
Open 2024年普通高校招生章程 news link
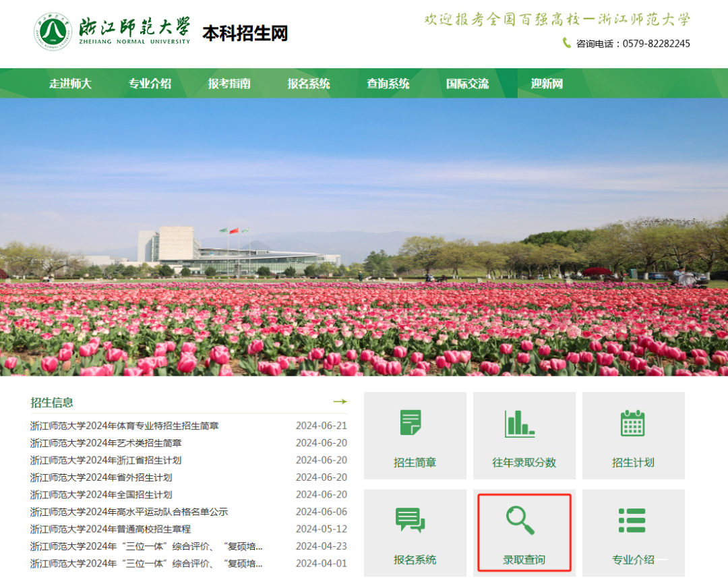(111, 529)
